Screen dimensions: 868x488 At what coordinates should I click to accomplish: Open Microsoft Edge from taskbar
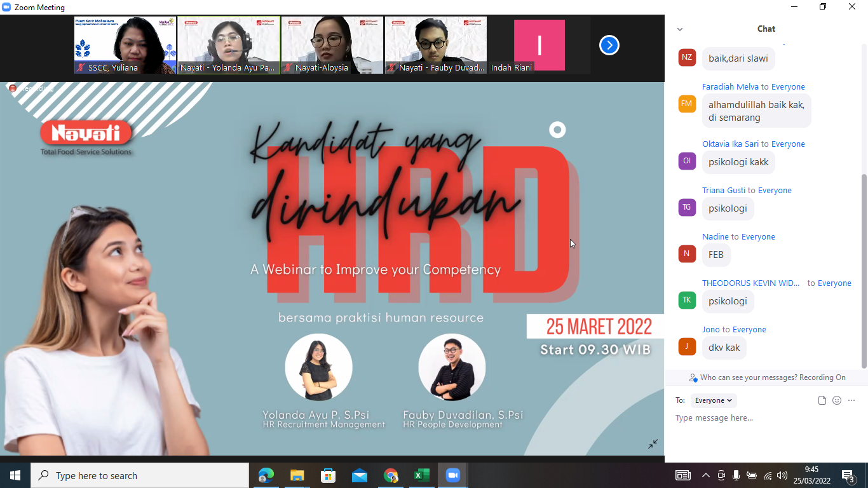266,475
